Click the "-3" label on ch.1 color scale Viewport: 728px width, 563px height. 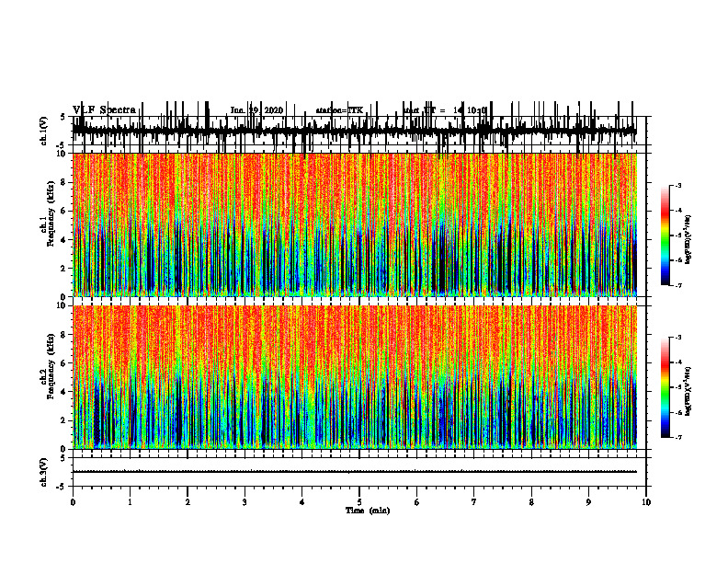[x=677, y=186]
